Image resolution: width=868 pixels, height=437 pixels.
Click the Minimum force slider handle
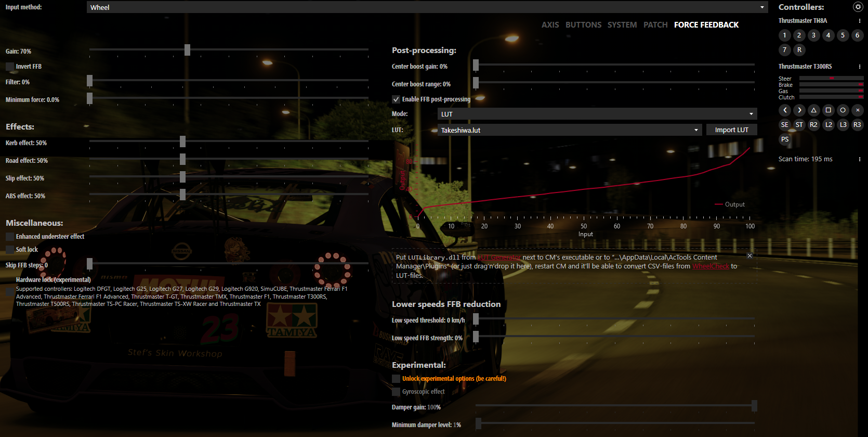[89, 98]
